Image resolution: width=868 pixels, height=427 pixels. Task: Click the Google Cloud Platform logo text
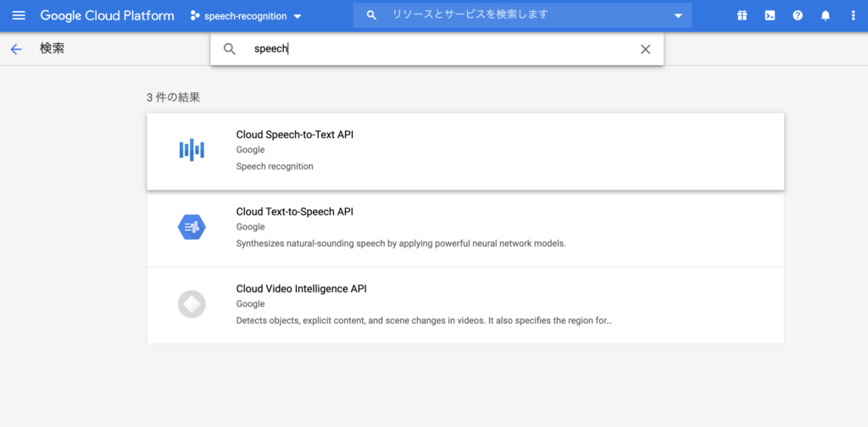tap(107, 15)
